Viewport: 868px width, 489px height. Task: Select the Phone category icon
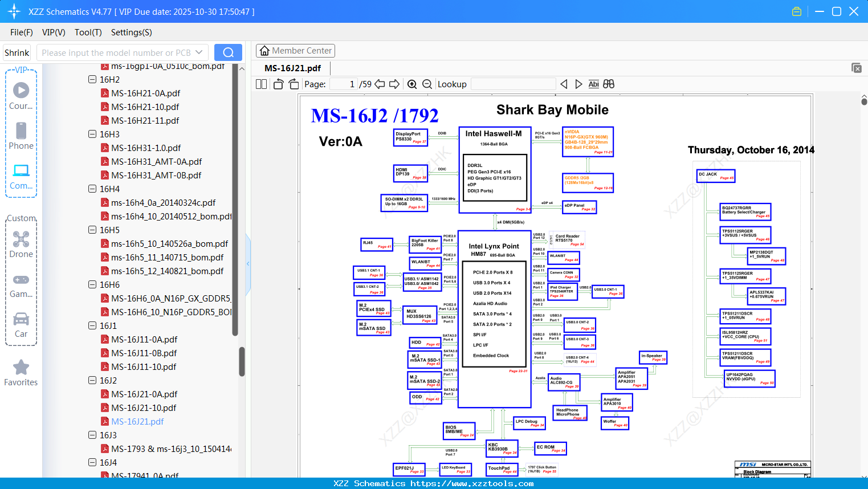tap(21, 136)
